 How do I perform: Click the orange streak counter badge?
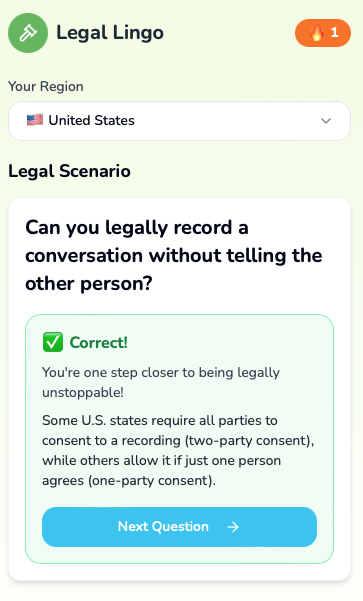(x=323, y=33)
